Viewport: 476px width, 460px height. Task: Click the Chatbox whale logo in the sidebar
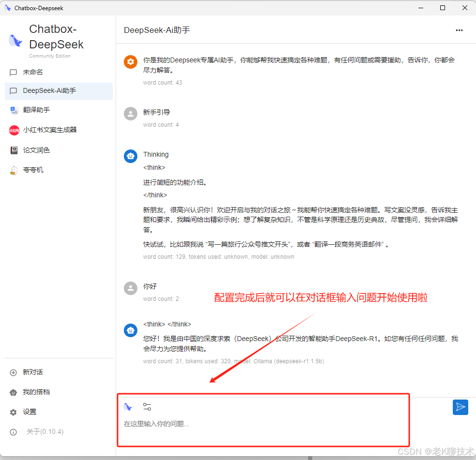15,41
